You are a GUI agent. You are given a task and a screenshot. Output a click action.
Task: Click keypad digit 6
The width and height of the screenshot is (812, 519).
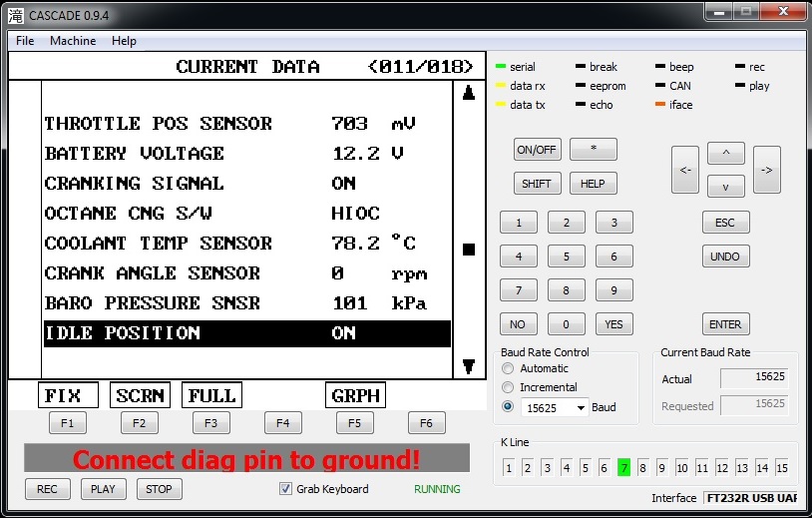(x=614, y=257)
